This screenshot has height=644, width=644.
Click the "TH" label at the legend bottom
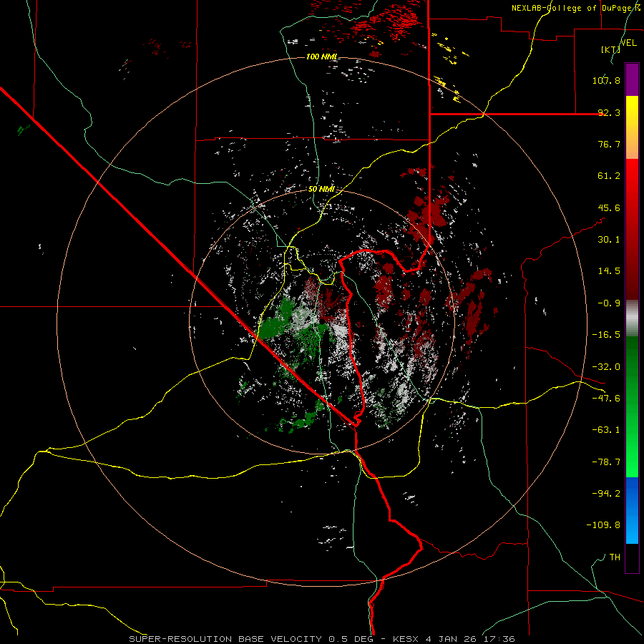click(x=615, y=557)
